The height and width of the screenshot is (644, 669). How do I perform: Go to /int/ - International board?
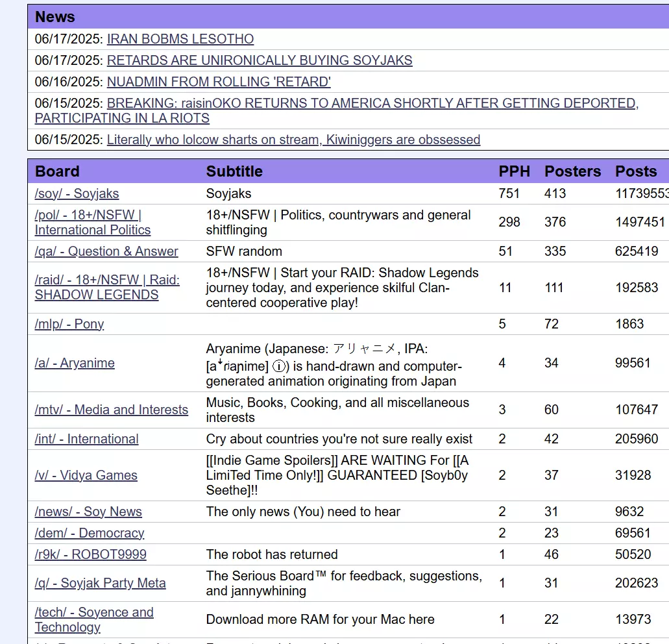(86, 439)
